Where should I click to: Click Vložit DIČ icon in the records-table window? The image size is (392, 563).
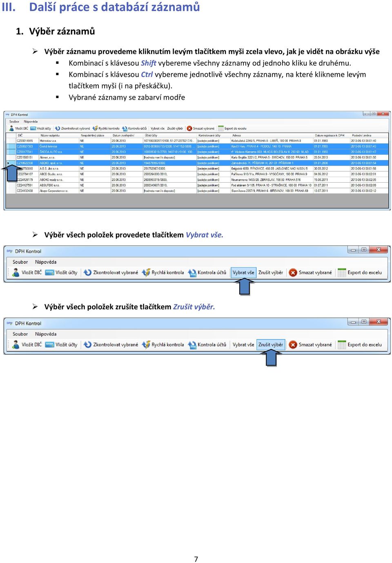11,128
